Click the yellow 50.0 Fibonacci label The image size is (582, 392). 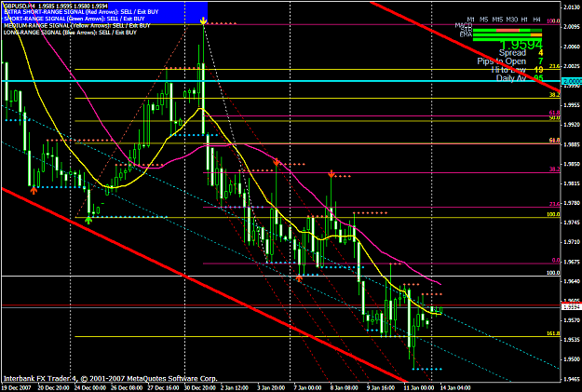[555, 117]
